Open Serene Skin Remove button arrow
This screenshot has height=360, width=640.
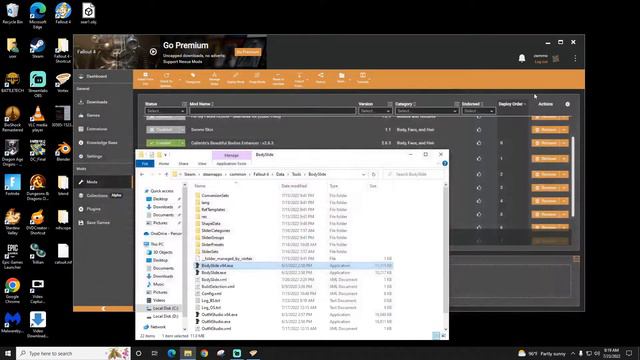pyautogui.click(x=564, y=130)
